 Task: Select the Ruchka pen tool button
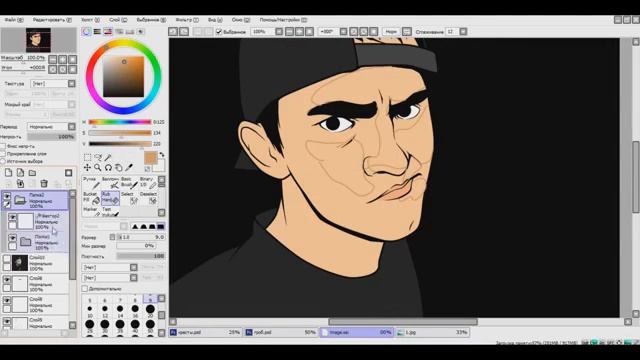(91, 182)
